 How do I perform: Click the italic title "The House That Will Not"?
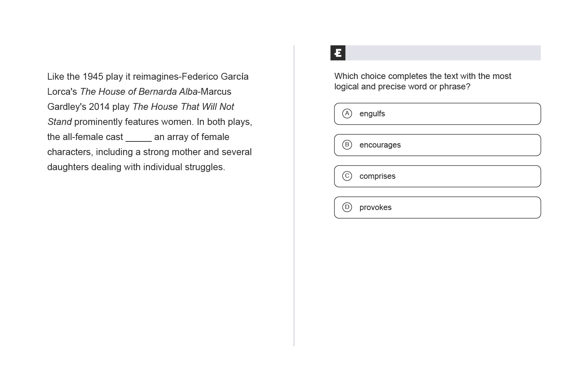click(x=183, y=107)
